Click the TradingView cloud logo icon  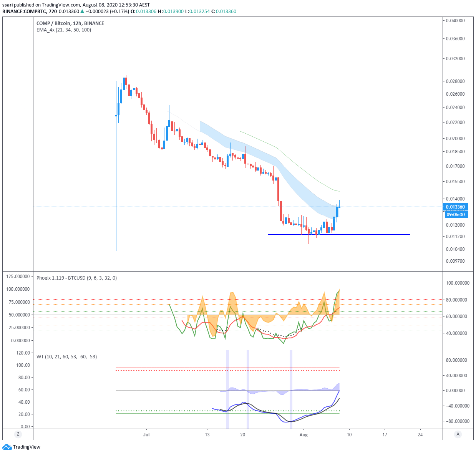[x=7, y=447]
